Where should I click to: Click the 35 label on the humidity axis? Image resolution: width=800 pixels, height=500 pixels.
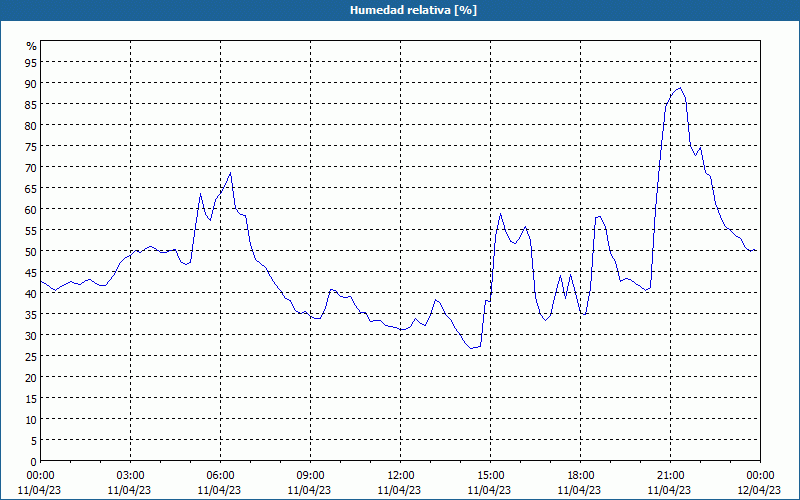tap(31, 314)
